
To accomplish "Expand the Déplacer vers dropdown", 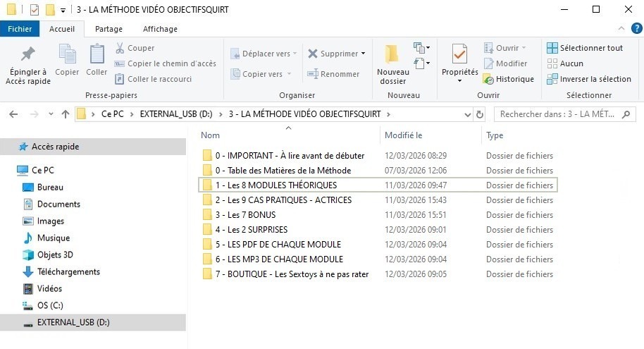I will 295,54.
